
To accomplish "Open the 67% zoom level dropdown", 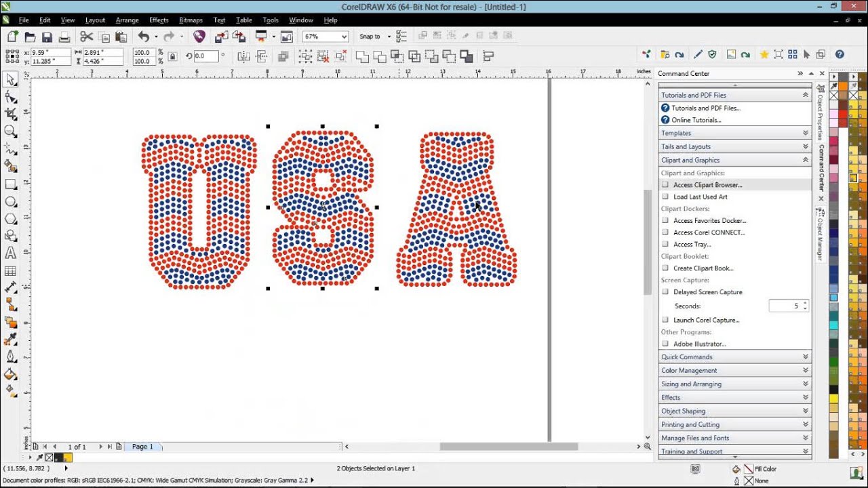I will coord(344,37).
